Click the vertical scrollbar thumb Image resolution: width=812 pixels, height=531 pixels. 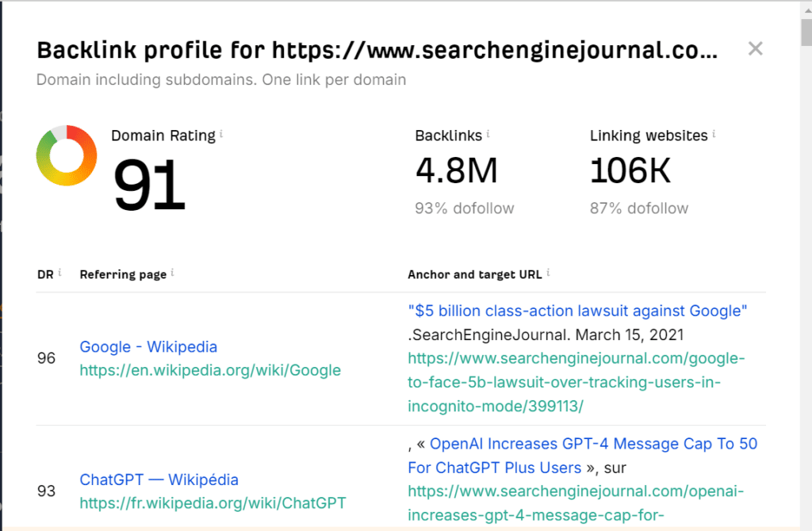[806, 32]
